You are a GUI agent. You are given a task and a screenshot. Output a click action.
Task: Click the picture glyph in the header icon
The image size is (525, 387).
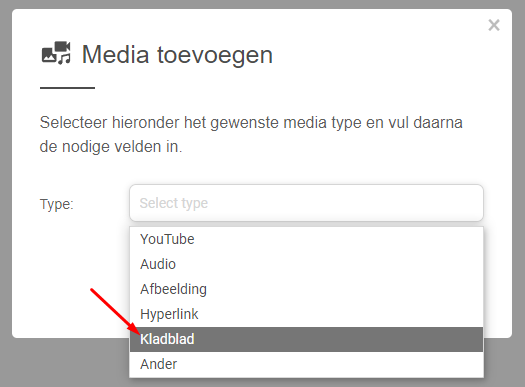pos(49,55)
